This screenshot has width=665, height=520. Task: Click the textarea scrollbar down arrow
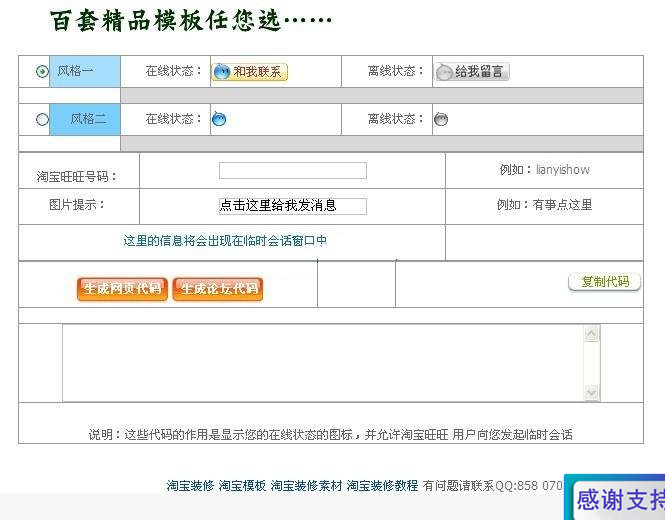pyautogui.click(x=591, y=392)
